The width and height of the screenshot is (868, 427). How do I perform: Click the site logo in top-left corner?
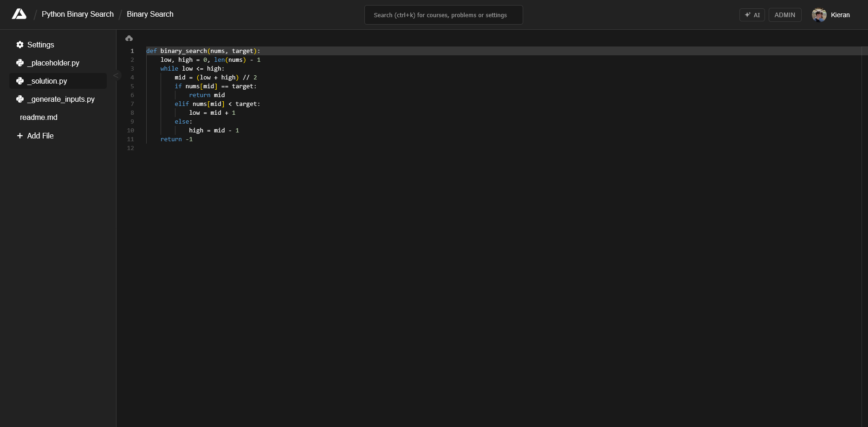(19, 14)
